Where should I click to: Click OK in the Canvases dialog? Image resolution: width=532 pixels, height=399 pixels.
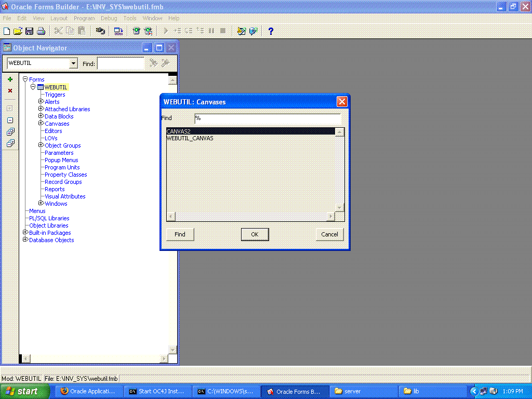(x=255, y=234)
